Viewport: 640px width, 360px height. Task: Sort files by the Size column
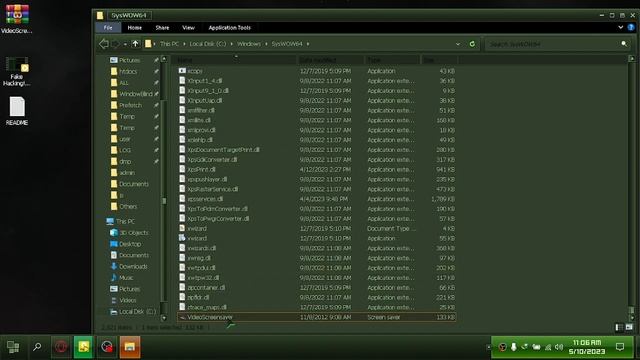coord(439,60)
